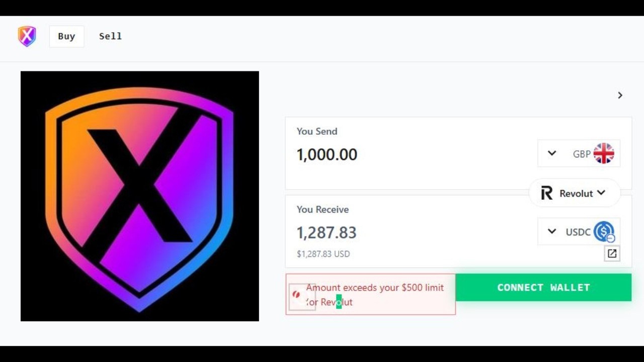Open the Revolut payment method dropdown
Screen dimensions: 644x362
click(x=575, y=193)
